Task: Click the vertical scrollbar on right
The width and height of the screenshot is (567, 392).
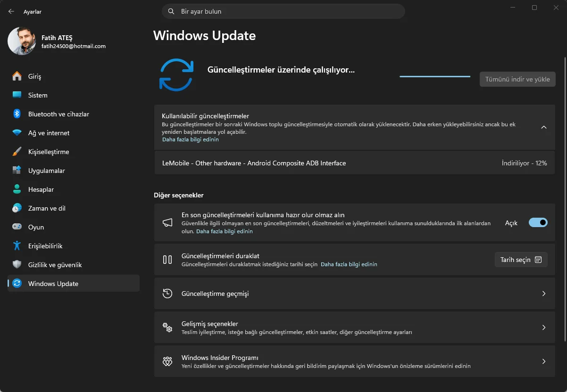Action: [565, 199]
